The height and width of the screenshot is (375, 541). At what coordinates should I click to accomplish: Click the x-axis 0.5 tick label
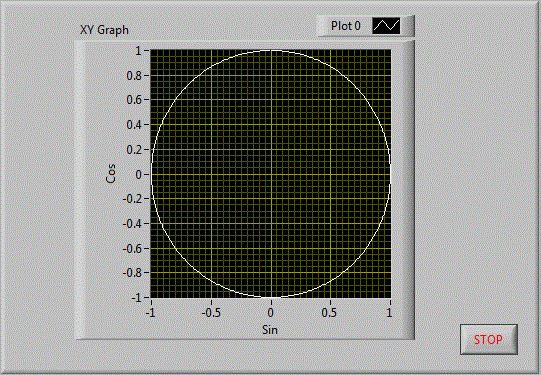point(329,313)
